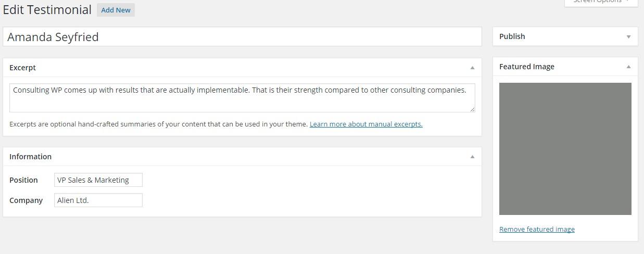Click the Excerpt panel heading
This screenshot has height=254, width=644.
click(x=23, y=68)
